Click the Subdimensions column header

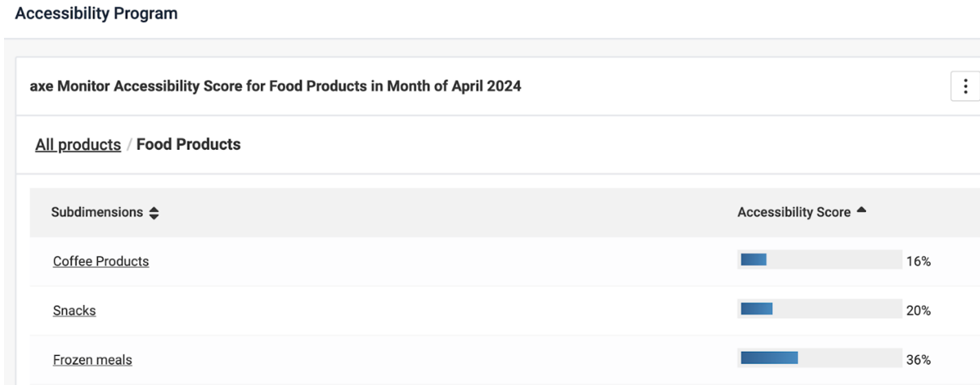(x=97, y=213)
